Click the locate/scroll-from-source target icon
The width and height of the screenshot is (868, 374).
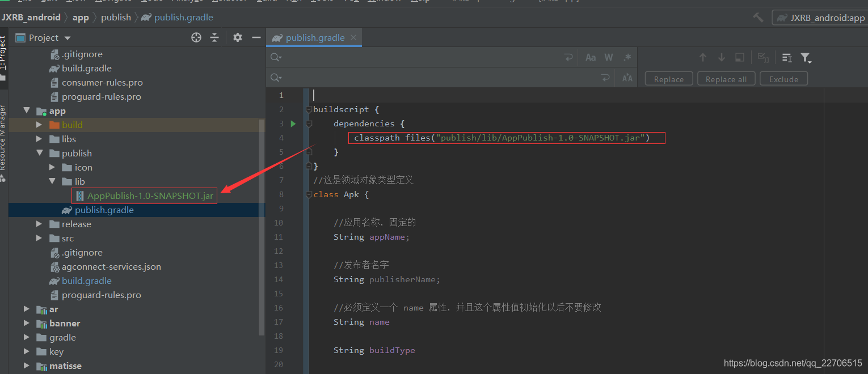tap(196, 37)
